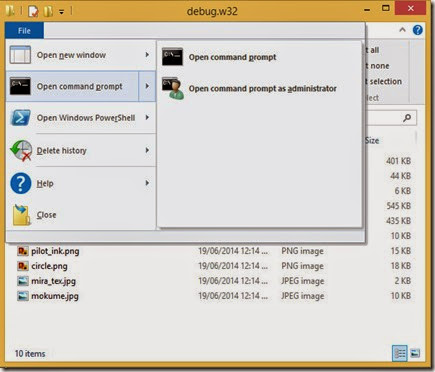435x372 pixels.
Task: Click the Open new window icon
Action: click(20, 55)
